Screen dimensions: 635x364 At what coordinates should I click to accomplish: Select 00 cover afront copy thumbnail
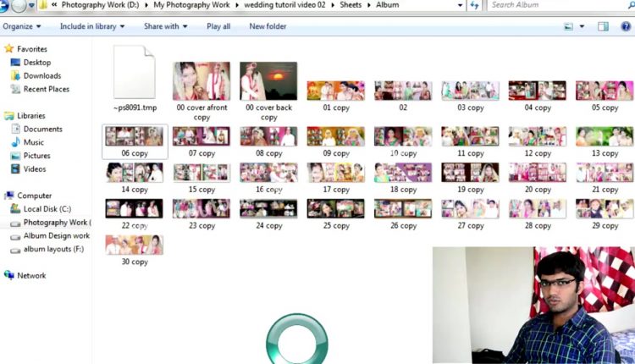[x=202, y=81]
